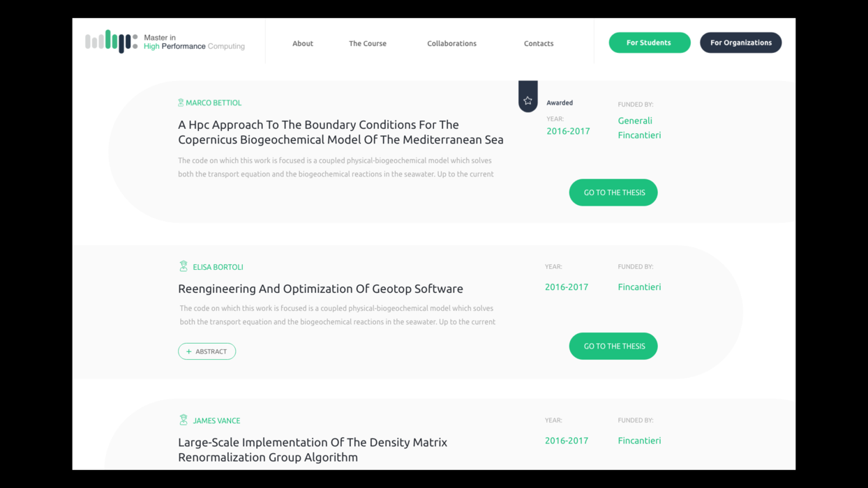This screenshot has width=868, height=488.
Task: Open The Course menu item
Action: (368, 43)
